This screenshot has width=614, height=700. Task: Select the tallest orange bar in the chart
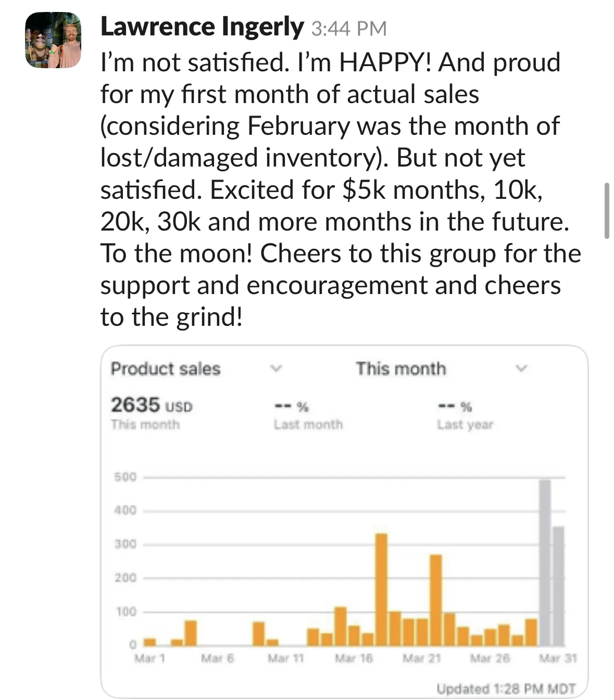pyautogui.click(x=381, y=588)
